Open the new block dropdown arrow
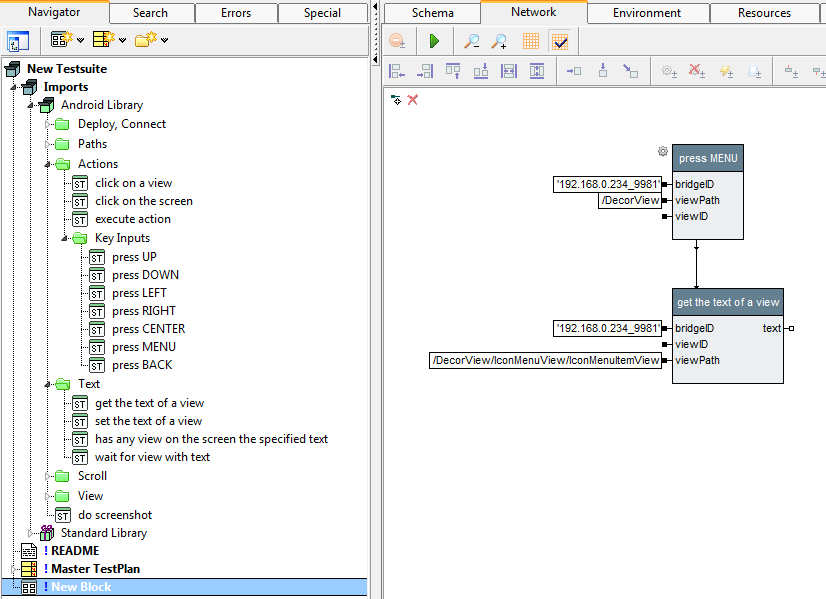826x599 pixels. (80, 41)
